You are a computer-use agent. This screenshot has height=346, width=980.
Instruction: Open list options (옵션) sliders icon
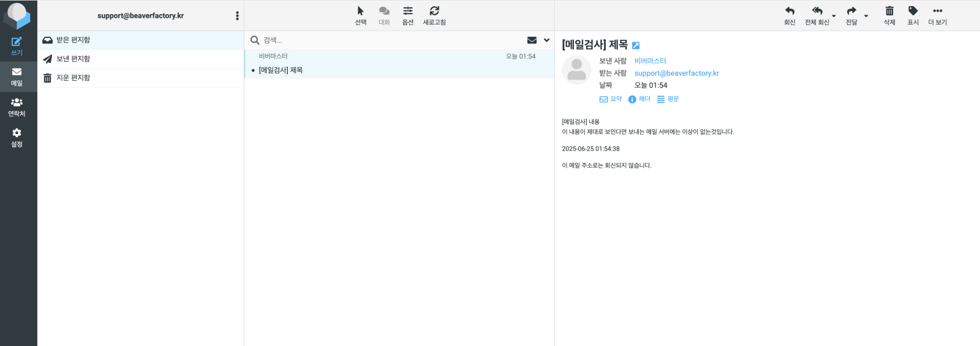pos(408,15)
